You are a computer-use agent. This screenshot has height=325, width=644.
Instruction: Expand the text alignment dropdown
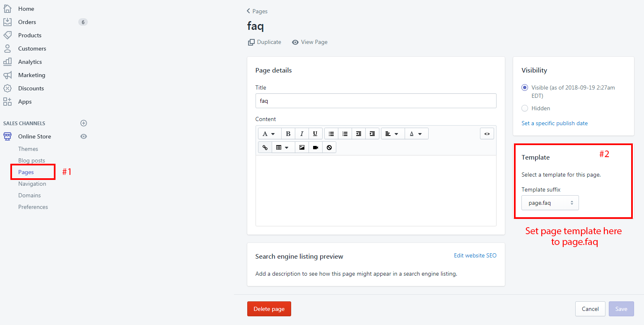(x=392, y=133)
